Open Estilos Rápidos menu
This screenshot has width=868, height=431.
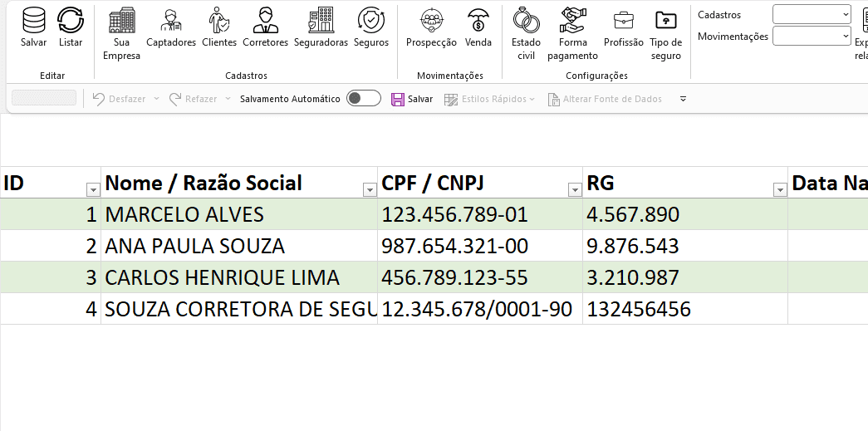[489, 99]
